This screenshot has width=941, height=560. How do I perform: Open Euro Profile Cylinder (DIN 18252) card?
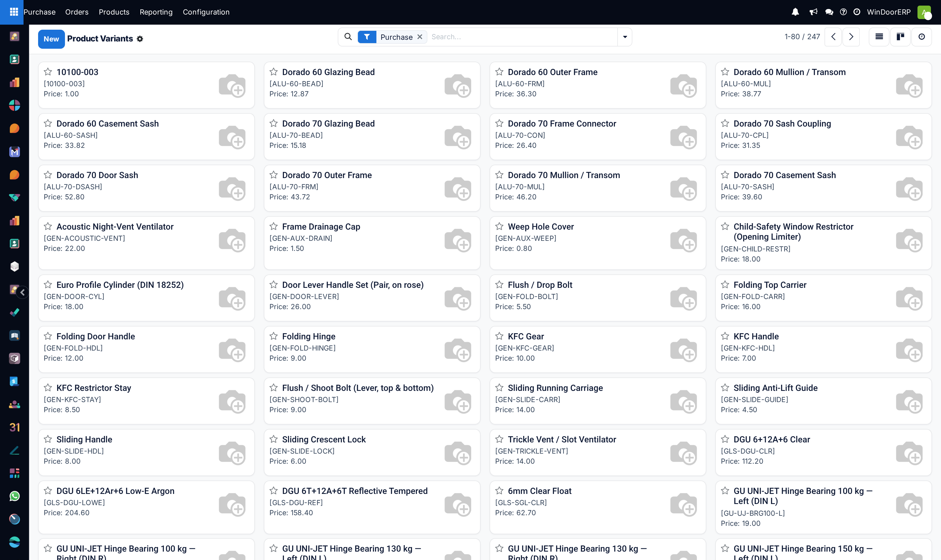[146, 298]
